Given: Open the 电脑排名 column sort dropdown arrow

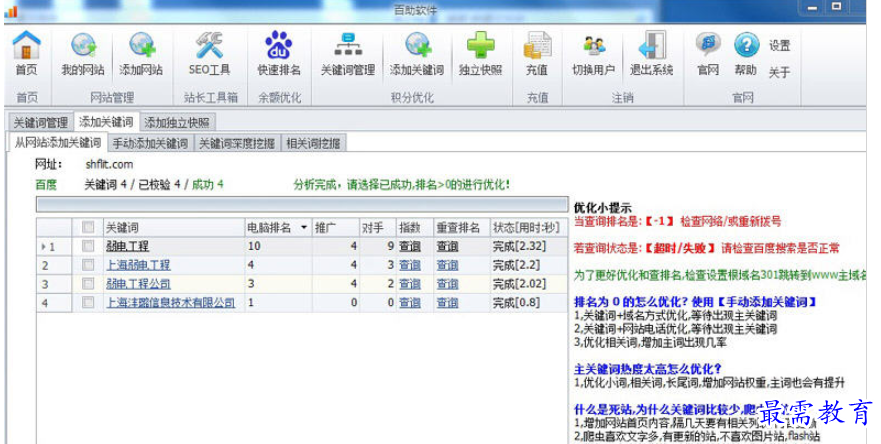Looking at the screenshot, I should pyautogui.click(x=304, y=227).
